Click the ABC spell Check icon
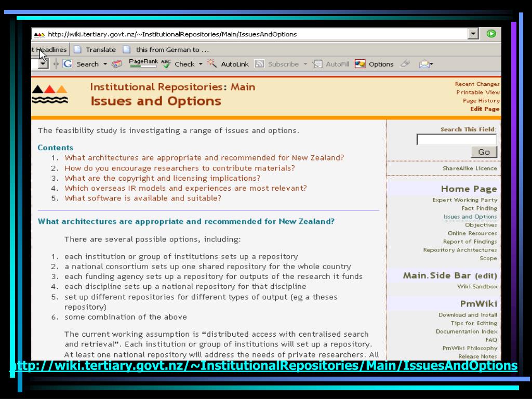Image resolution: width=532 pixels, height=399 pixels. click(x=166, y=64)
